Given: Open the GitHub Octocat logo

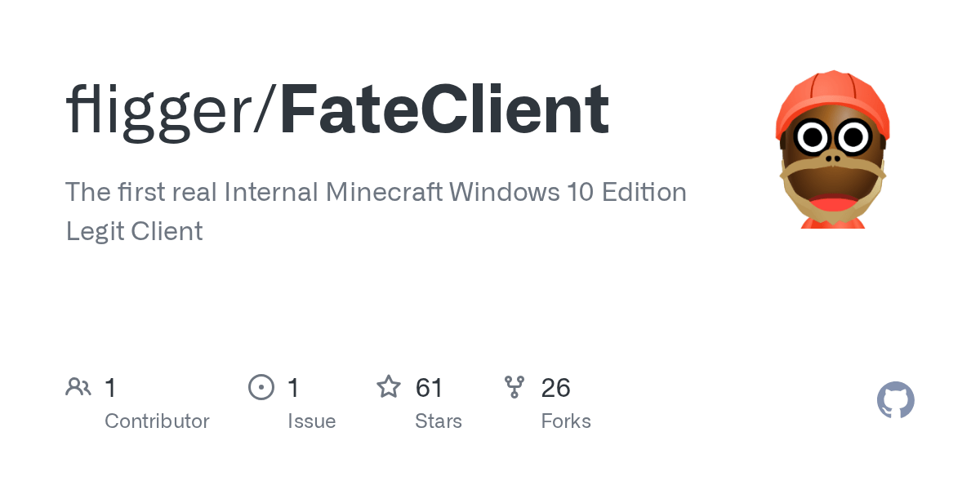Looking at the screenshot, I should (895, 401).
